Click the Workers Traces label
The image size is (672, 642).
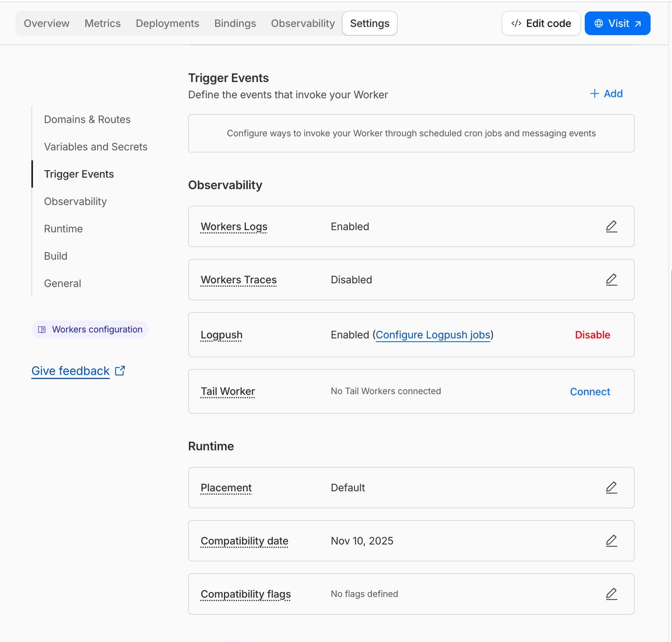click(239, 280)
